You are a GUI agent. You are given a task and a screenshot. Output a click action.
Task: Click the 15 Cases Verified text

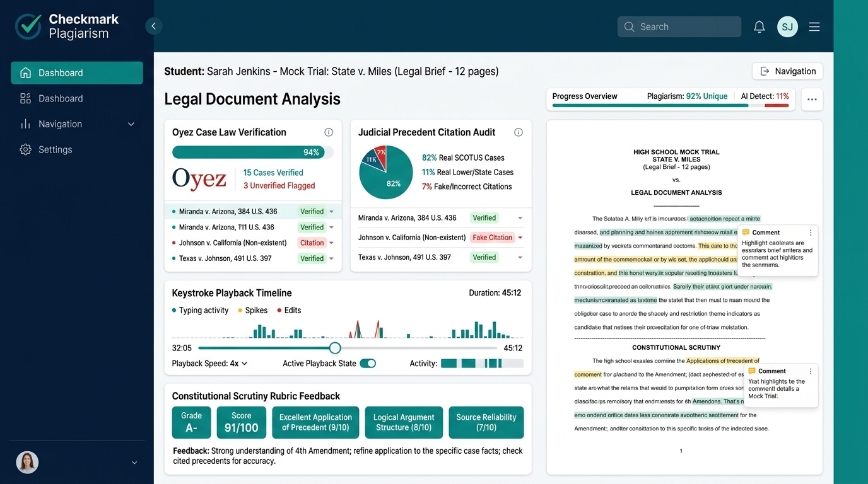pos(273,173)
